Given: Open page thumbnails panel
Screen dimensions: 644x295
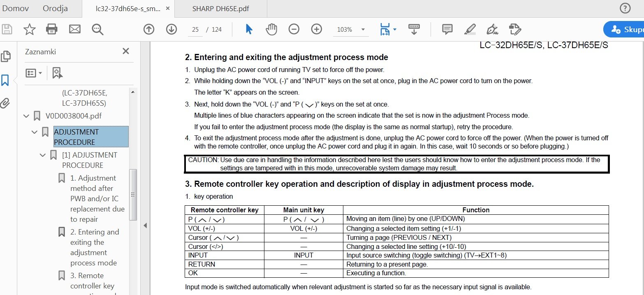Looking at the screenshot, I should pos(5,56).
